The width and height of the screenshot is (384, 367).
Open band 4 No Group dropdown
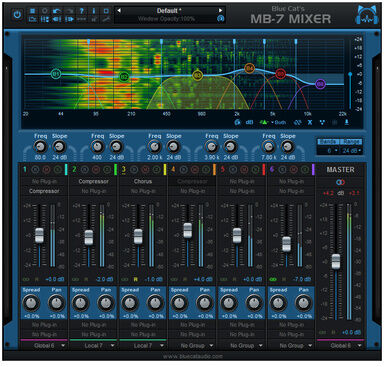(192, 346)
